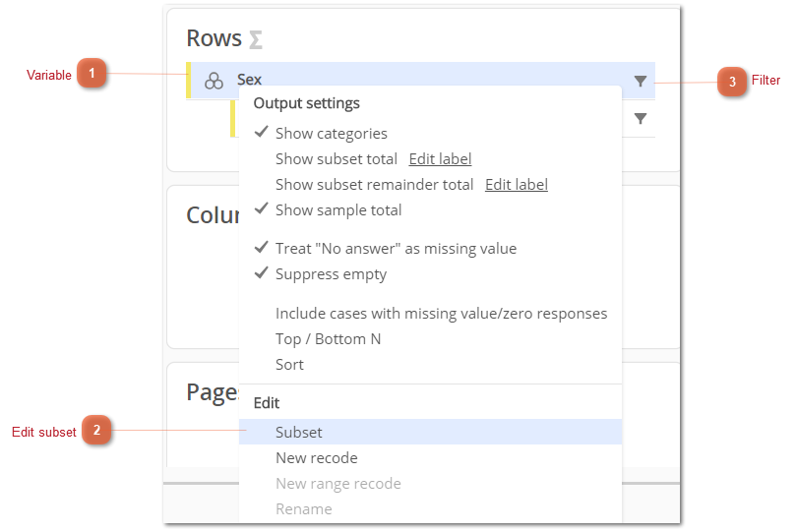796x532 pixels.
Task: Click the filter icon on the Sex row
Action: click(x=641, y=82)
